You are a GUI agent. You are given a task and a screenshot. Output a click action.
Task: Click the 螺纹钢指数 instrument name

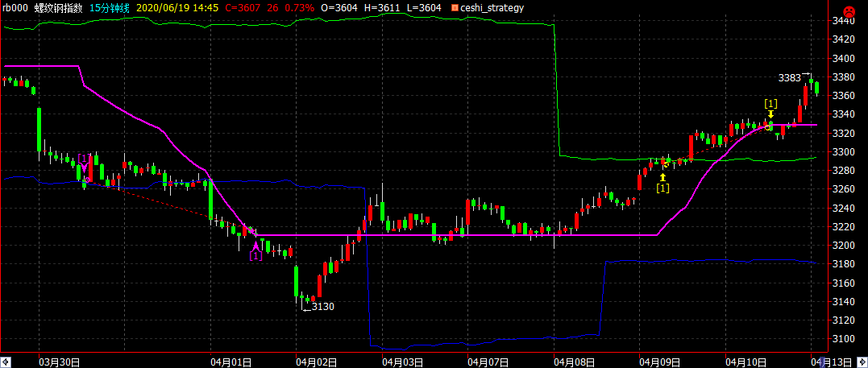tap(63, 8)
